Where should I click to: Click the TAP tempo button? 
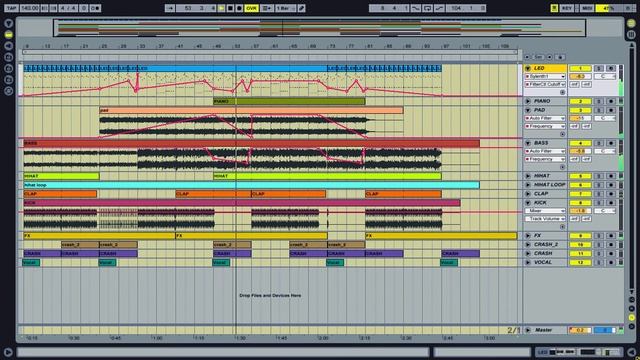11,8
